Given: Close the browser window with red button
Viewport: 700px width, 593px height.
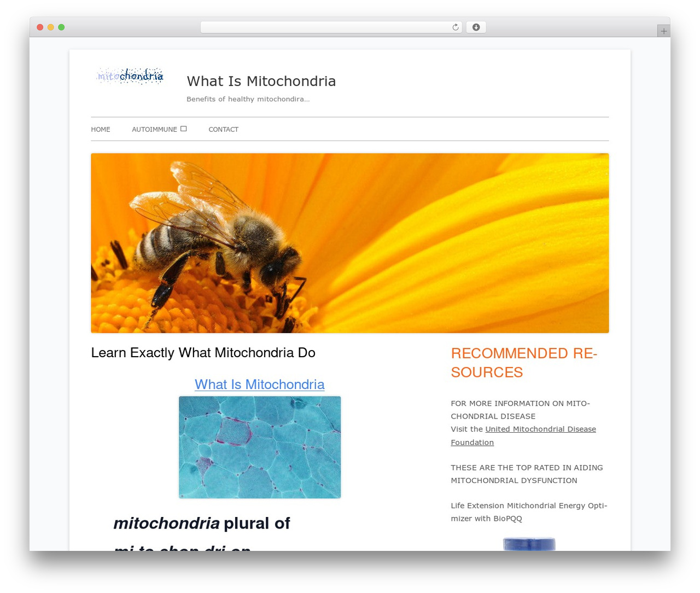Looking at the screenshot, I should point(40,27).
